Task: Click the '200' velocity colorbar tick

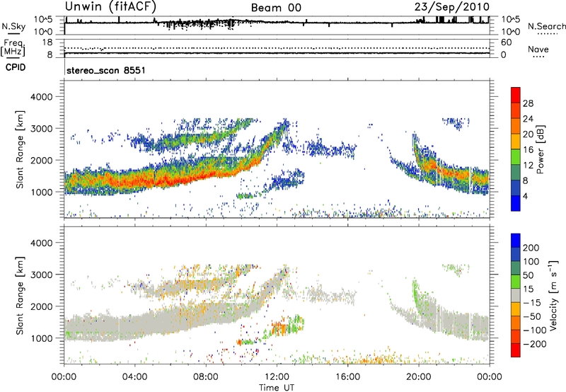Action: click(x=531, y=248)
